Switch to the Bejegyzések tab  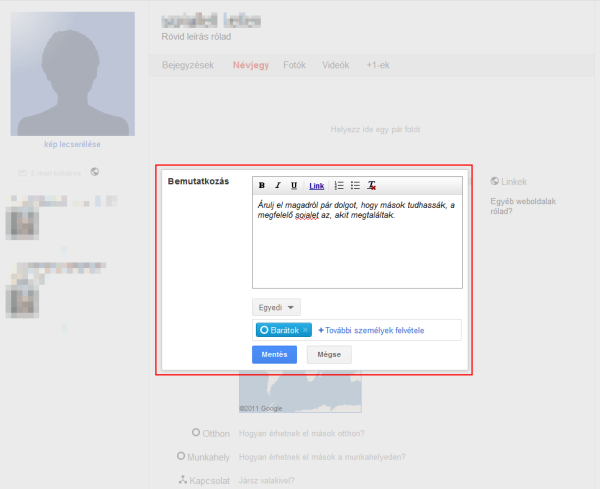click(188, 66)
